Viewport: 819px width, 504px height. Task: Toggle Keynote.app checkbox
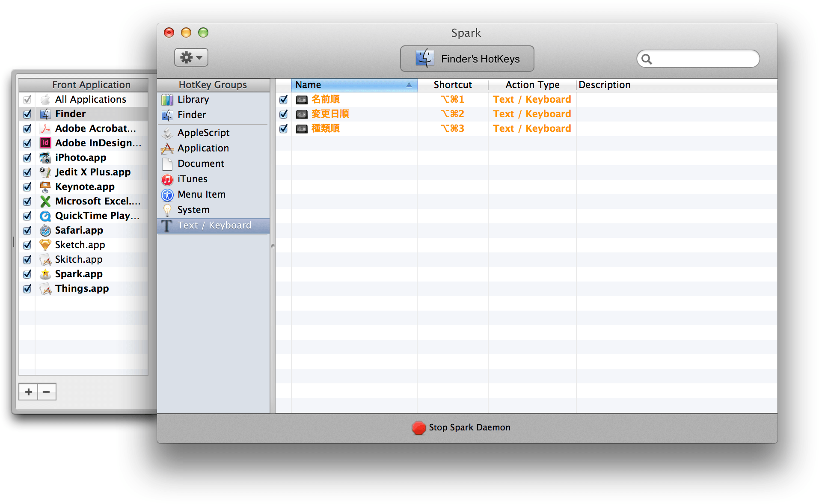(27, 187)
